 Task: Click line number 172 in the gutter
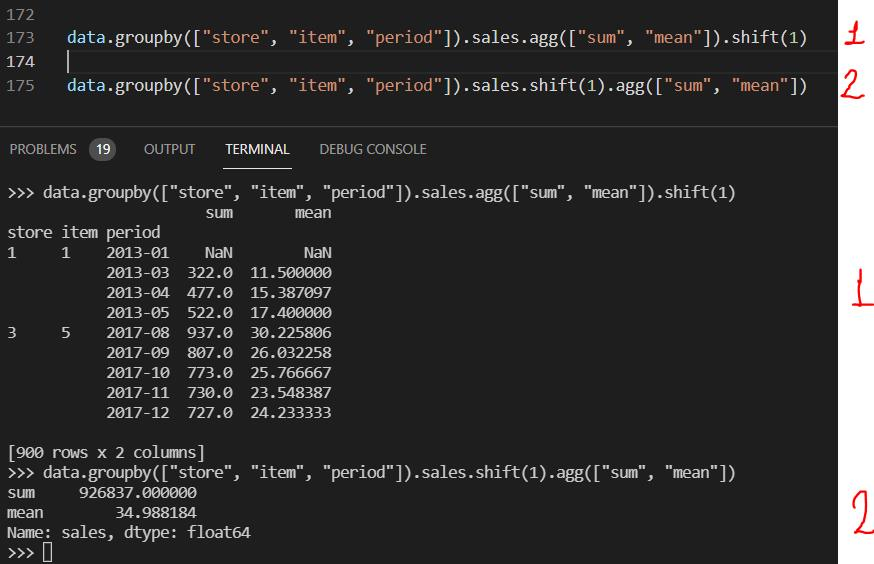tap(20, 15)
